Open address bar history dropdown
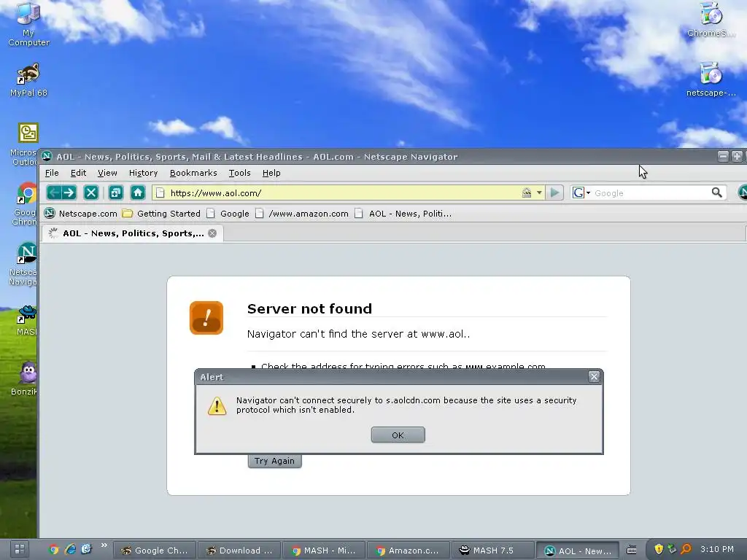This screenshot has height=560, width=747. click(x=539, y=192)
